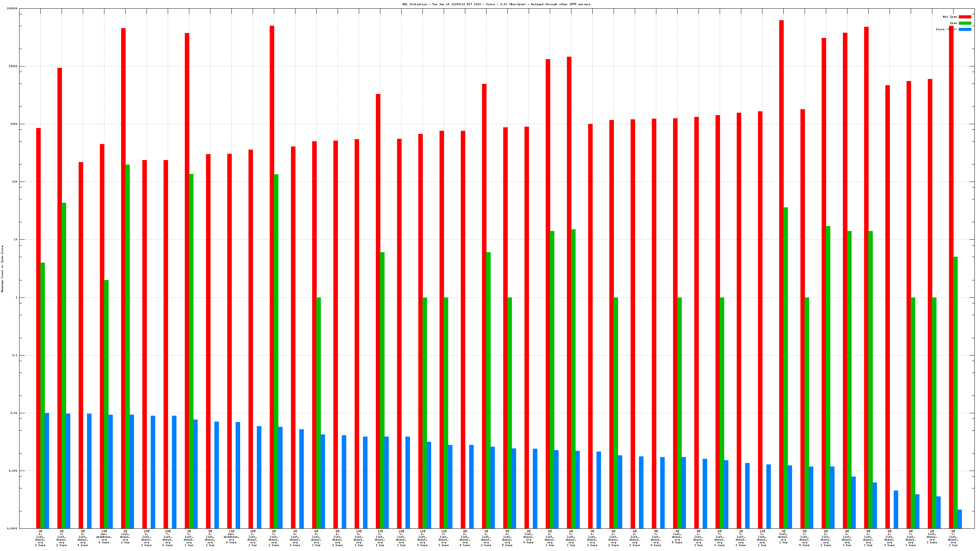Click the 10000 y-axis tick label

(x=13, y=66)
